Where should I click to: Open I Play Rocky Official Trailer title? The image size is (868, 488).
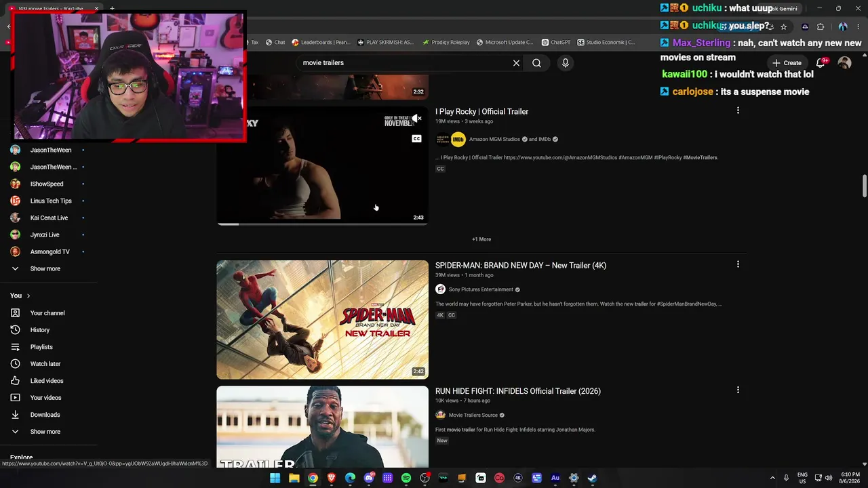[481, 112]
